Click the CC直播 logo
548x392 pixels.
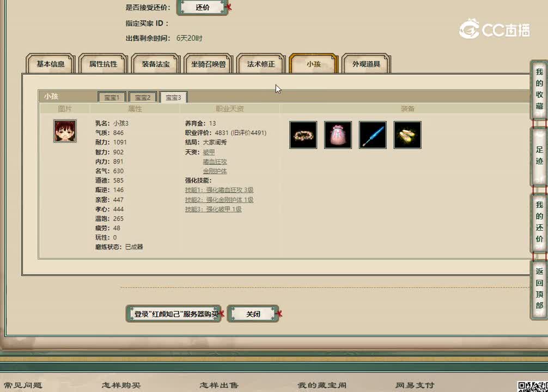tap(494, 30)
